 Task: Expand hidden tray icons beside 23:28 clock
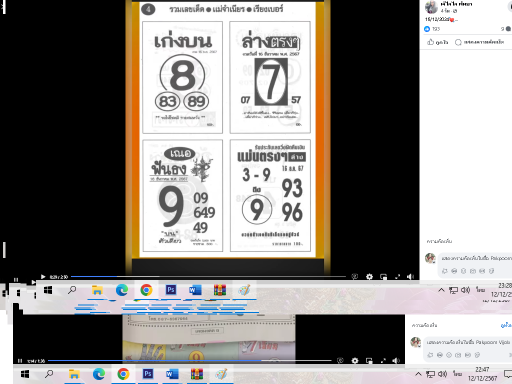[441, 290]
